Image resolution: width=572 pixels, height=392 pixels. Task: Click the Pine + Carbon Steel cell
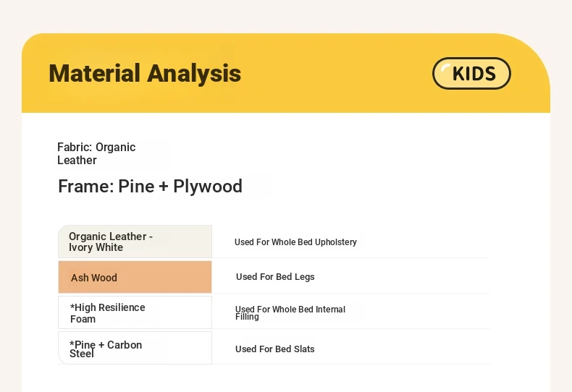point(135,348)
